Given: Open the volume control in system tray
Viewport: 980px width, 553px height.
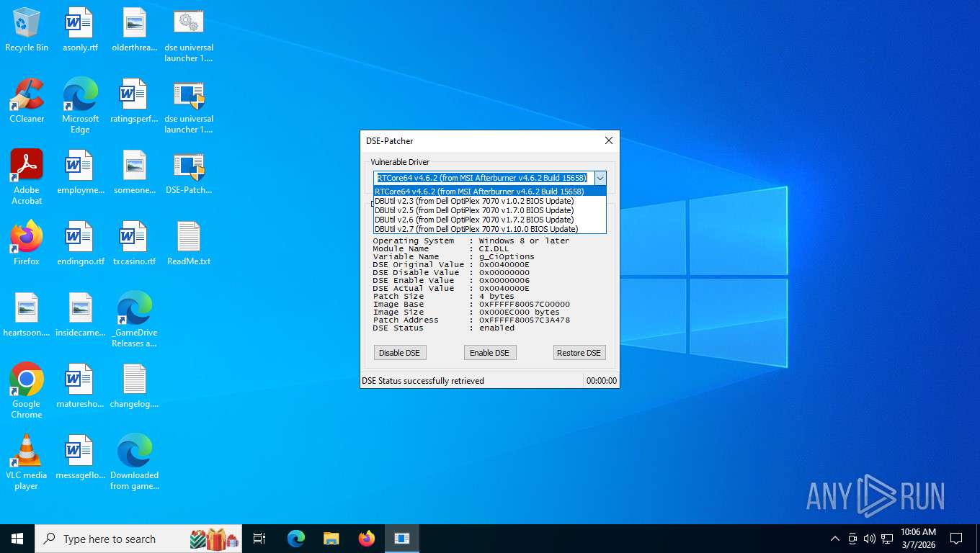Looking at the screenshot, I should click(870, 539).
